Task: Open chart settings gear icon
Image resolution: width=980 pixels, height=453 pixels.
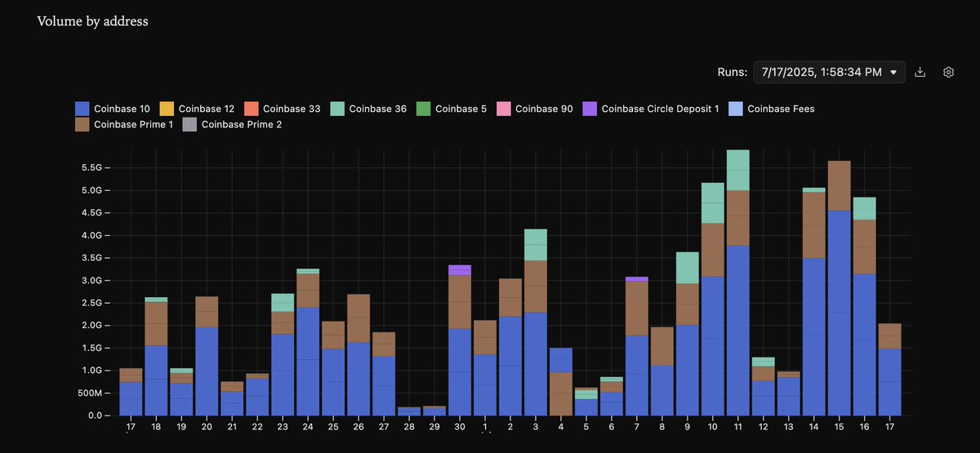Action: tap(948, 73)
